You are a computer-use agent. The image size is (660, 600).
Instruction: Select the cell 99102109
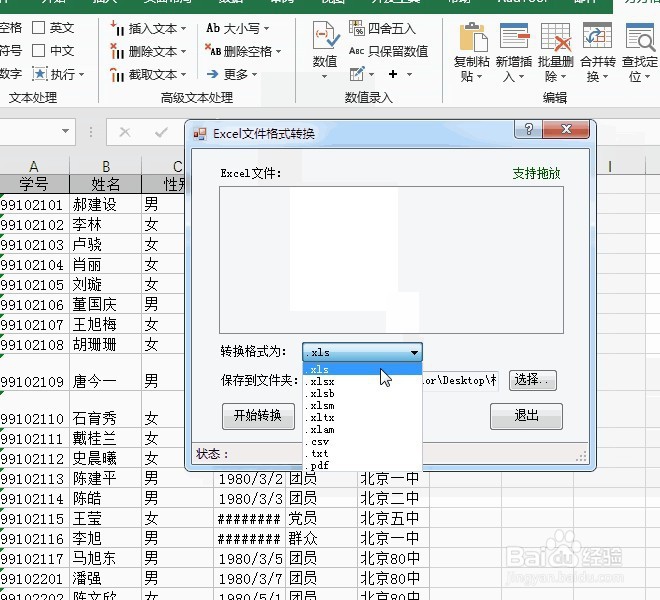34,373
